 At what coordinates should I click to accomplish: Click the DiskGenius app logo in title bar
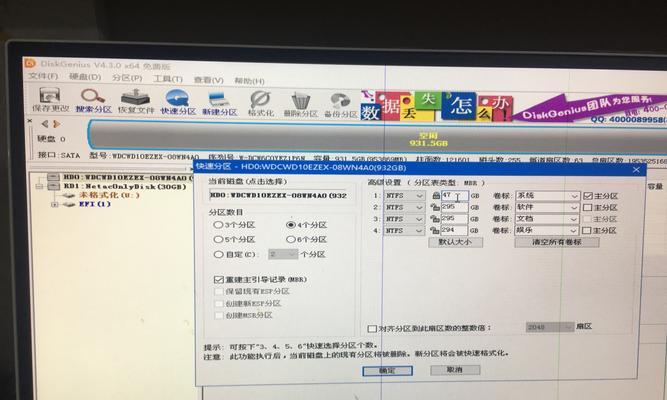click(x=30, y=63)
